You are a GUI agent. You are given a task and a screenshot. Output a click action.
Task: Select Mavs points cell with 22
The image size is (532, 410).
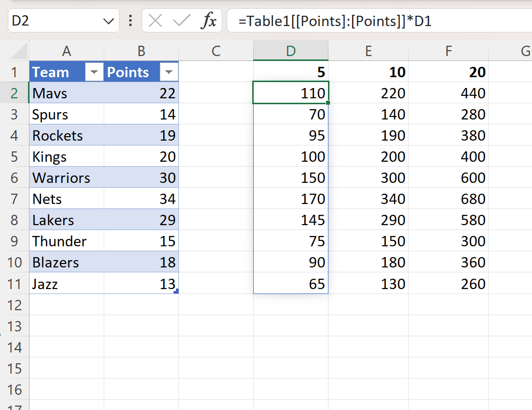[141, 93]
